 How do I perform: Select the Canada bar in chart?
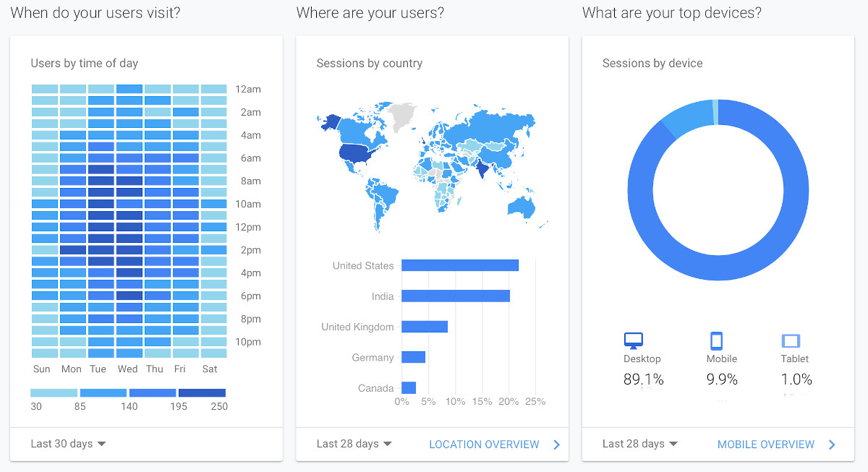[x=409, y=388]
